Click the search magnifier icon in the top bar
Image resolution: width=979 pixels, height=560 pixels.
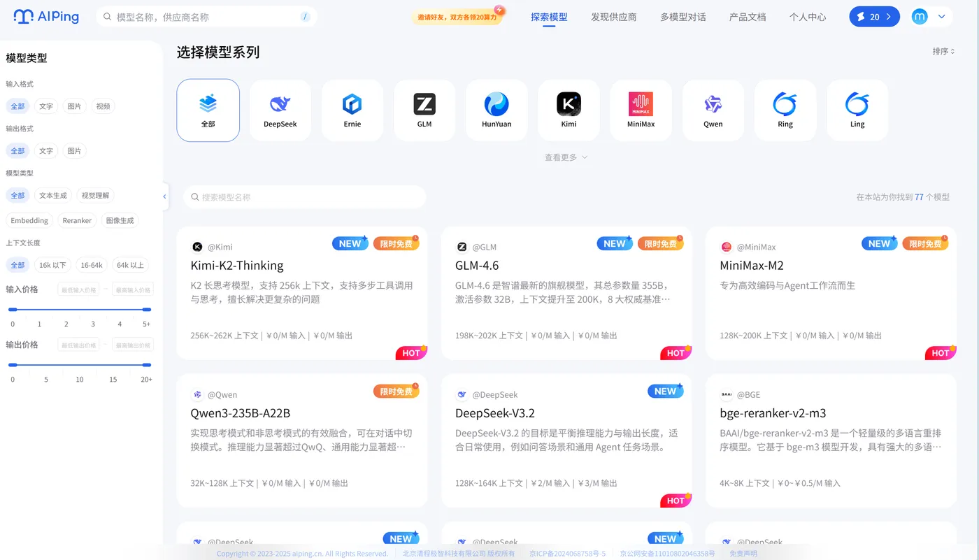(x=107, y=17)
